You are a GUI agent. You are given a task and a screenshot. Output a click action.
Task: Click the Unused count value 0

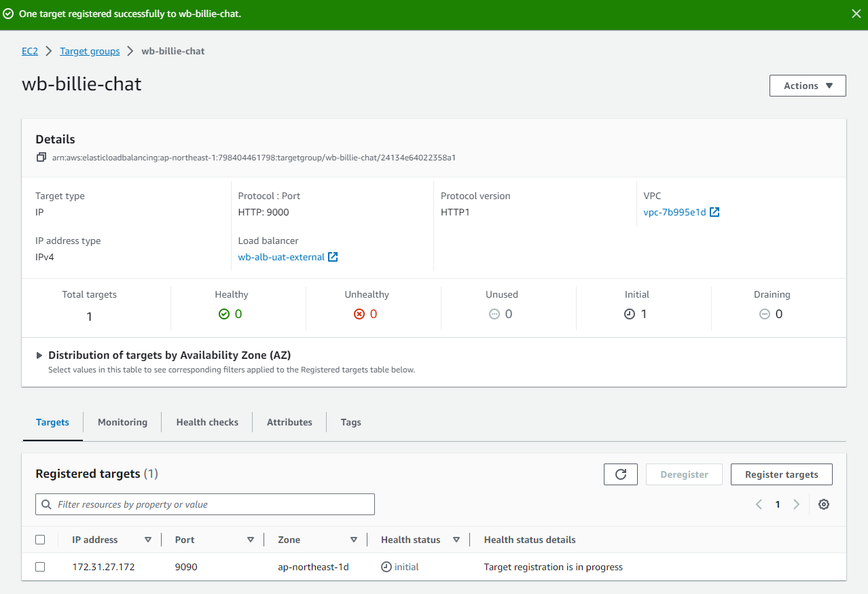coord(509,314)
